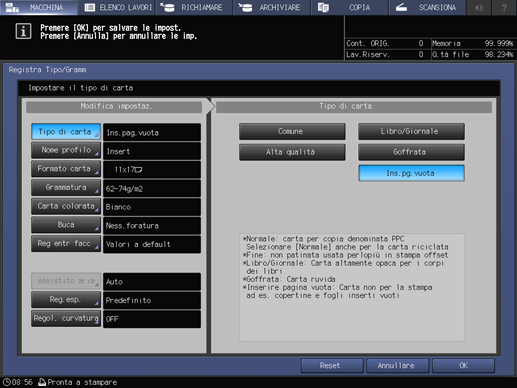Image resolution: width=517 pixels, height=388 pixels.
Task: Select Alta qualità paper type
Action: [x=292, y=152]
